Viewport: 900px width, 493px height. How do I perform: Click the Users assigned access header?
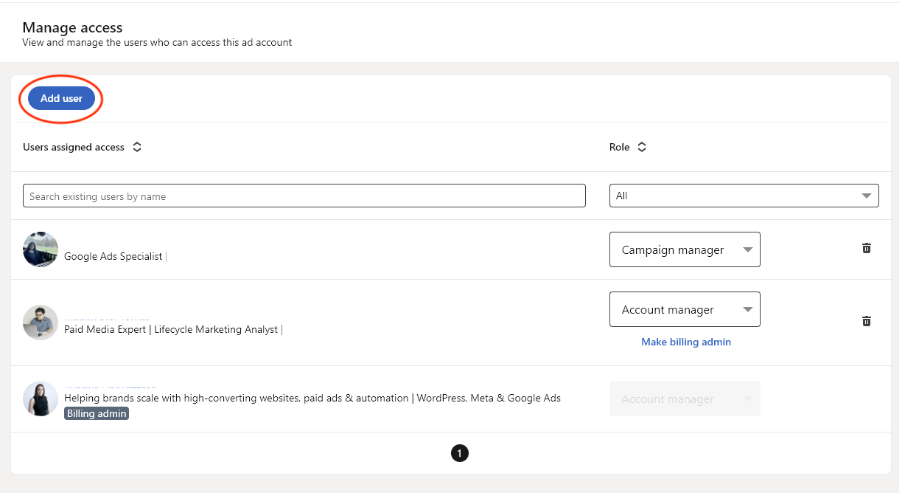pyautogui.click(x=73, y=147)
